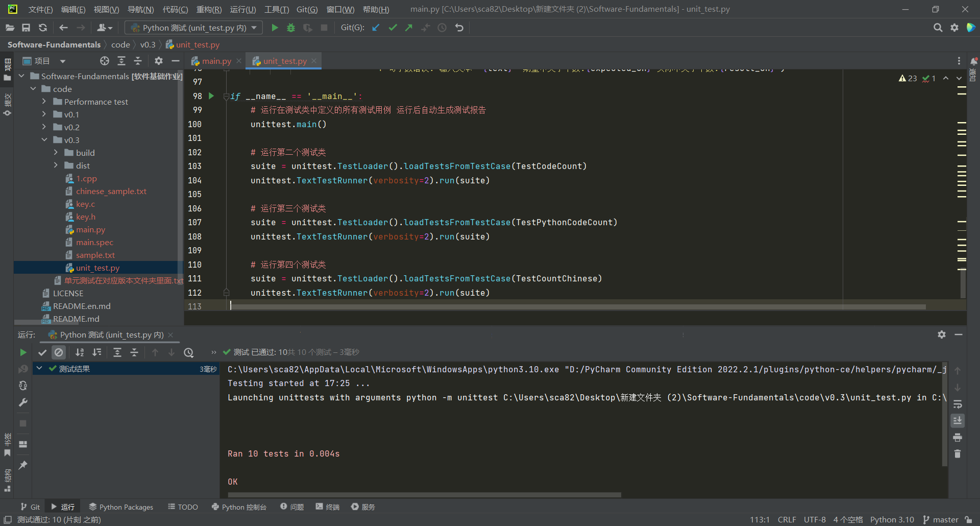Hide the project tool window
Screen dimensions: 980x526
(x=176, y=61)
